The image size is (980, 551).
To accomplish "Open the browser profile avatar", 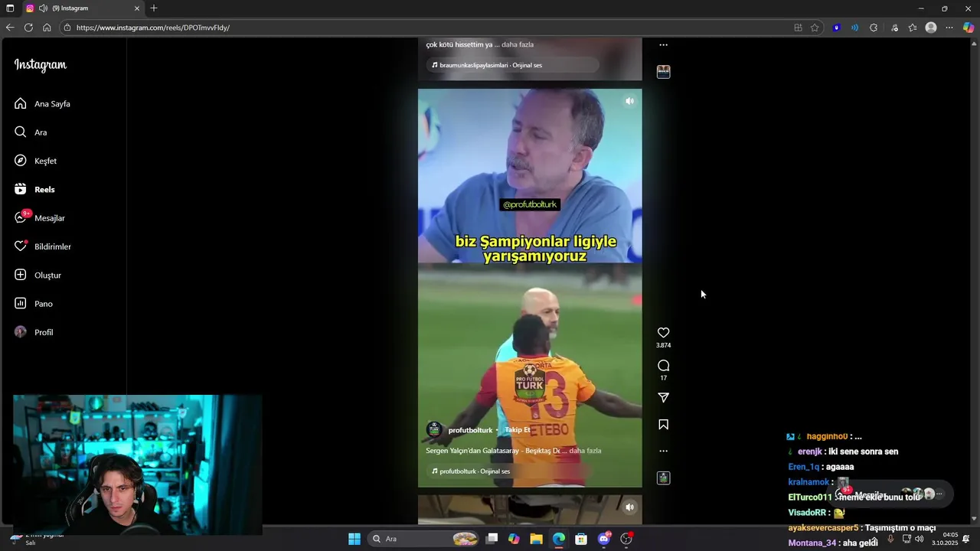I will (x=931, y=28).
